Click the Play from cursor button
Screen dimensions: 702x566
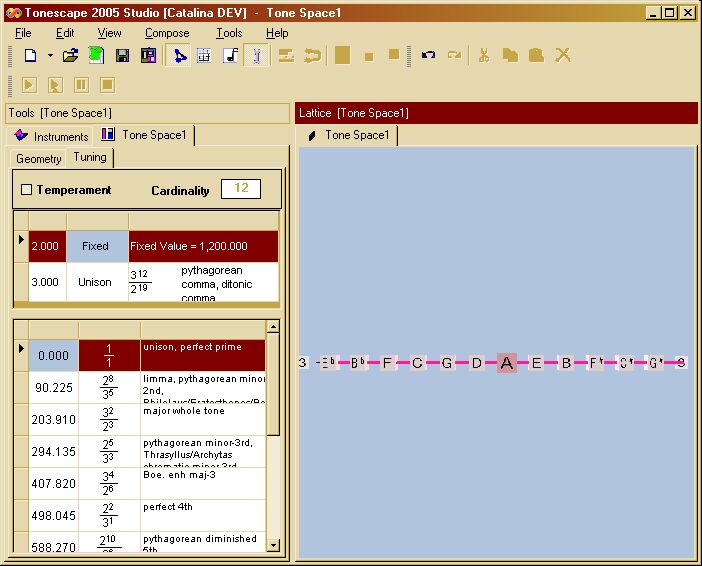(x=55, y=85)
